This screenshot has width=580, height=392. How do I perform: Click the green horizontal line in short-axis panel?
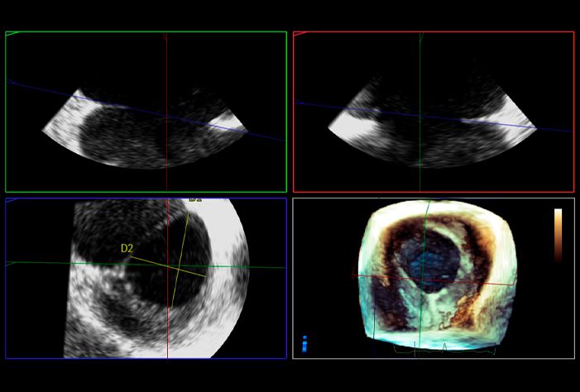pyautogui.click(x=146, y=265)
